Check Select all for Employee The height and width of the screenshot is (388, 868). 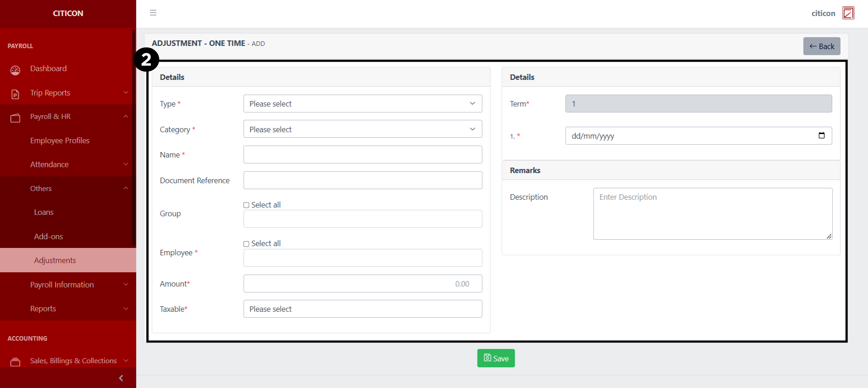[246, 244]
